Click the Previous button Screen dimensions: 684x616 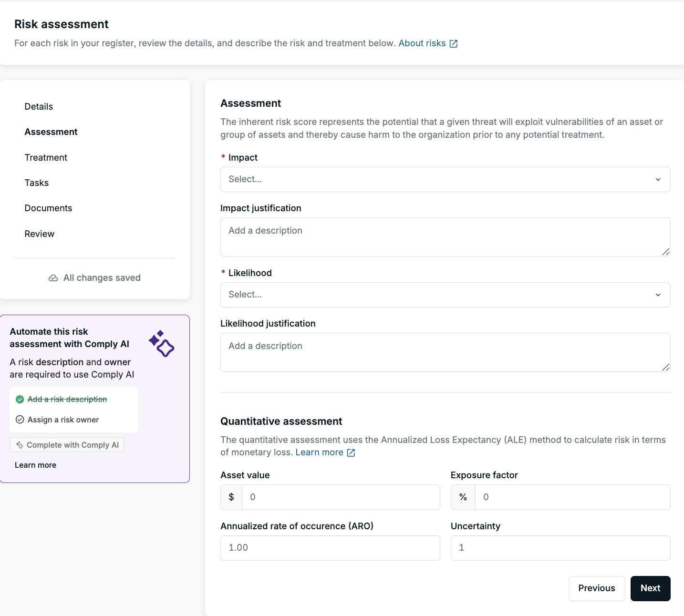tap(597, 588)
